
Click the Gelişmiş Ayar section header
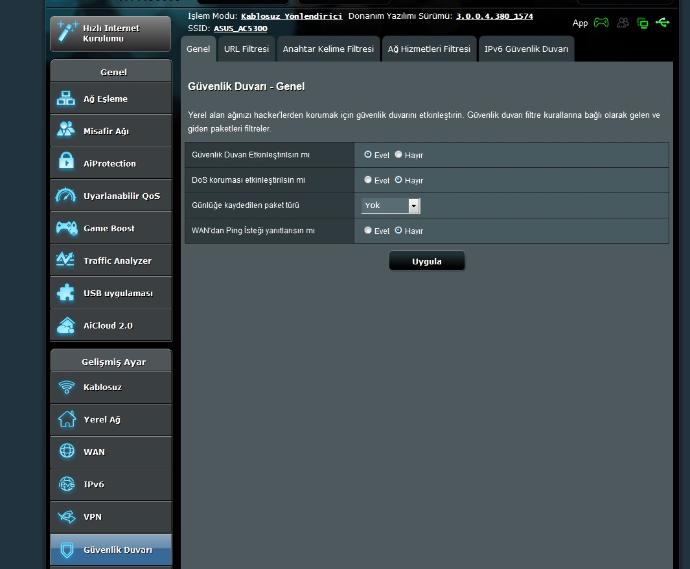pyautogui.click(x=114, y=362)
